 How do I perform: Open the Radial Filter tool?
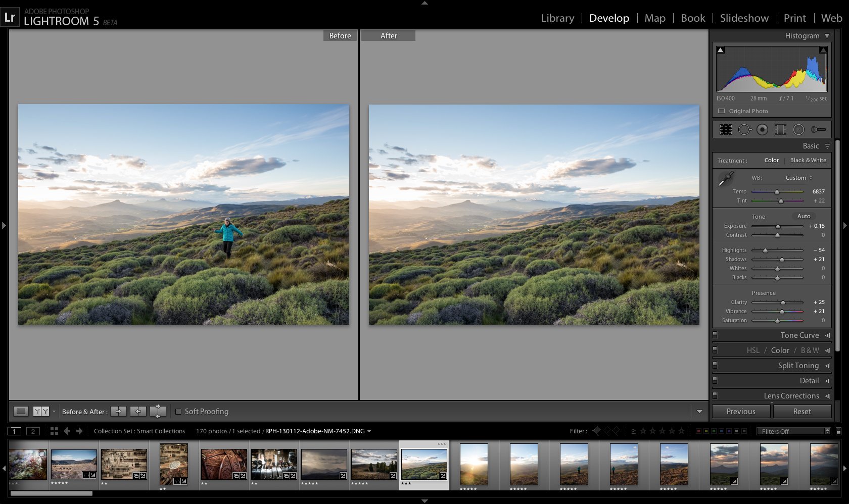pyautogui.click(x=798, y=129)
